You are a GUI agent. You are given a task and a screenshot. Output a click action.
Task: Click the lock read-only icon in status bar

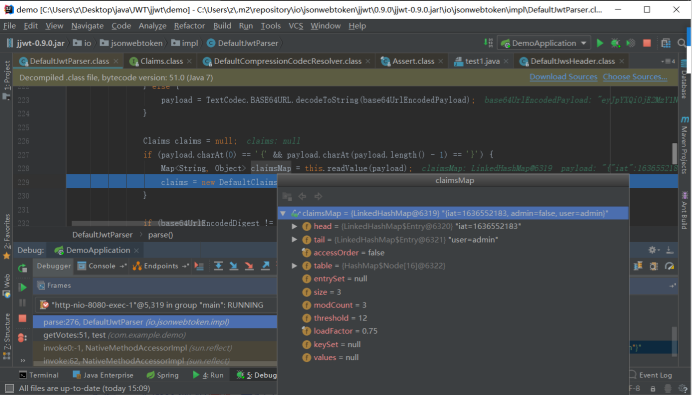point(653,388)
